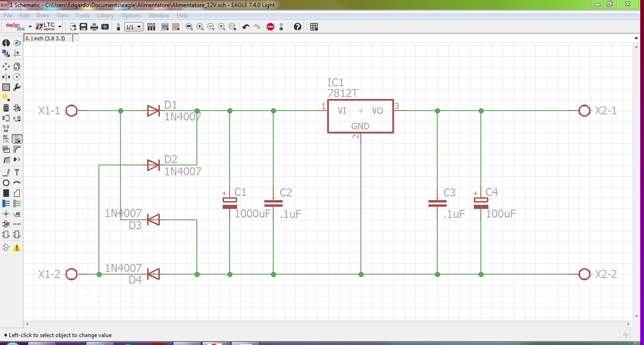Click the Stop command icon

(x=270, y=27)
